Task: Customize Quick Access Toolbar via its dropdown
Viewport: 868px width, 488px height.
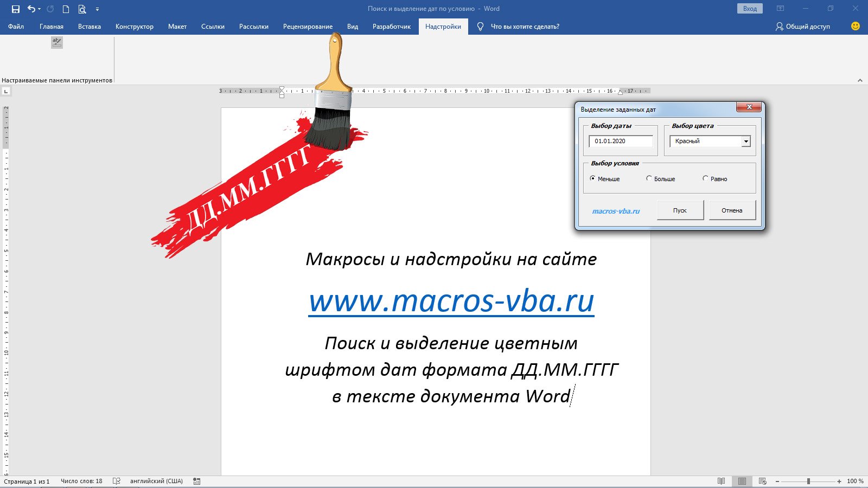Action: point(98,9)
